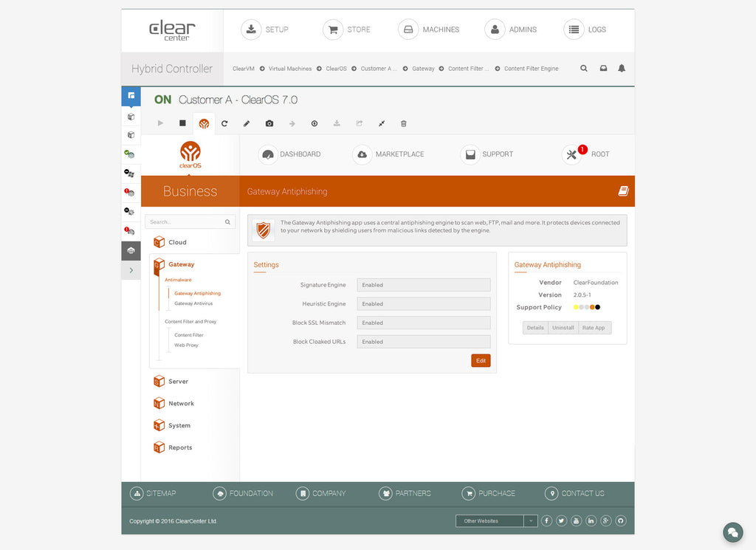Expand the System category
756x550 pixels.
click(x=171, y=426)
